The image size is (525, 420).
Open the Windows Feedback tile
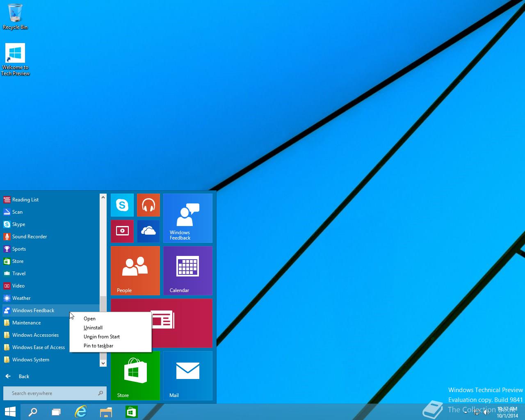pyautogui.click(x=188, y=218)
